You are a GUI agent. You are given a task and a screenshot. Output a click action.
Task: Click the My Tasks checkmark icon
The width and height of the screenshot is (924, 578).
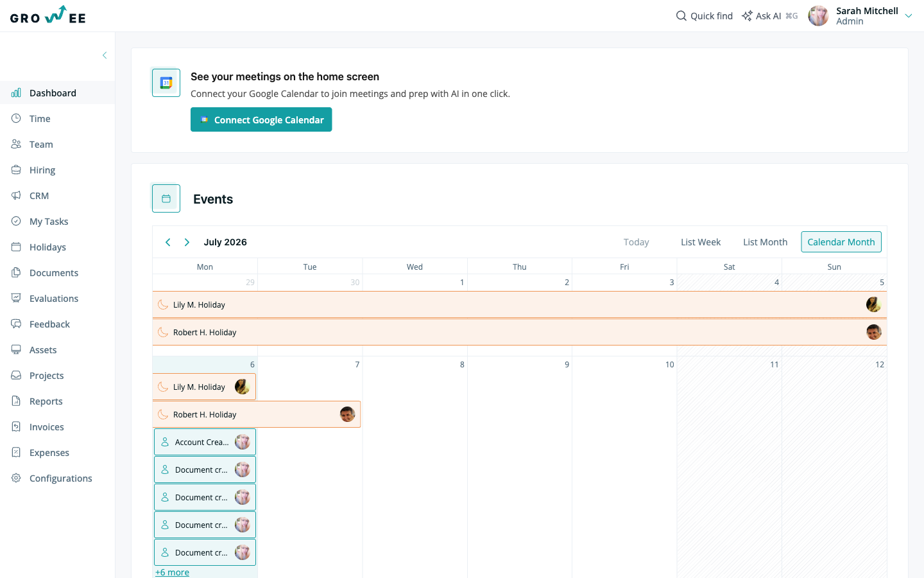[16, 221]
